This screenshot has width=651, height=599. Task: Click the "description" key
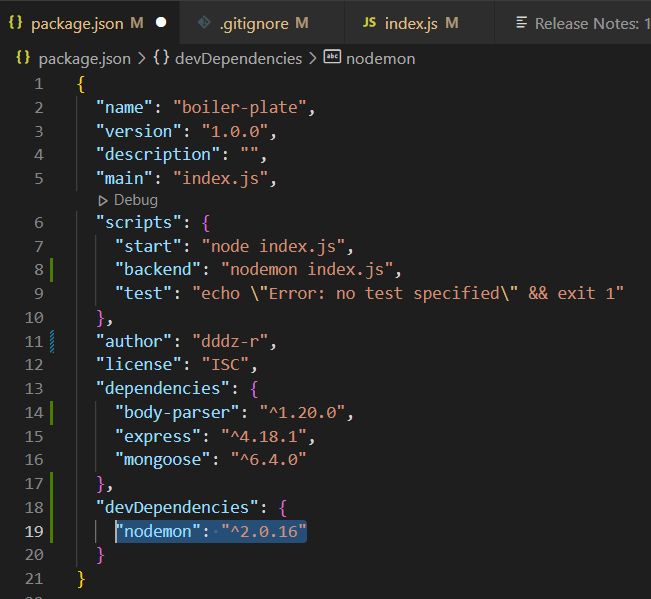[158, 155]
